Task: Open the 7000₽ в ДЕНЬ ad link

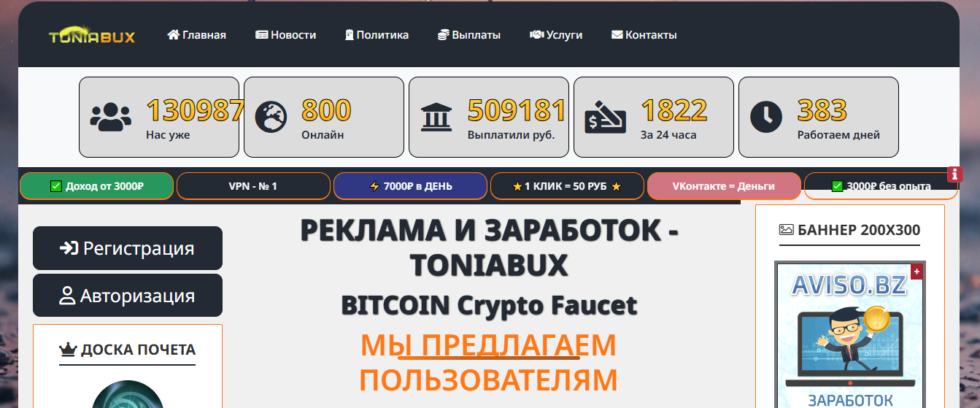Action: coord(410,186)
